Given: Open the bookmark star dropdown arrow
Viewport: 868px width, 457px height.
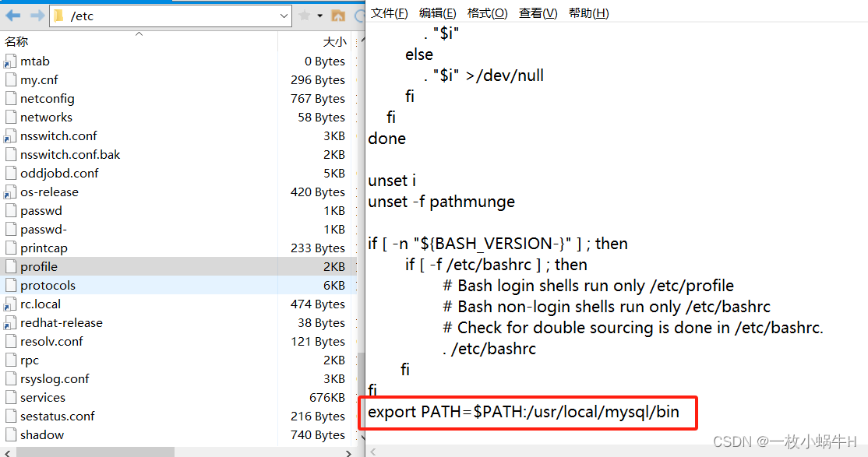Looking at the screenshot, I should (x=319, y=16).
